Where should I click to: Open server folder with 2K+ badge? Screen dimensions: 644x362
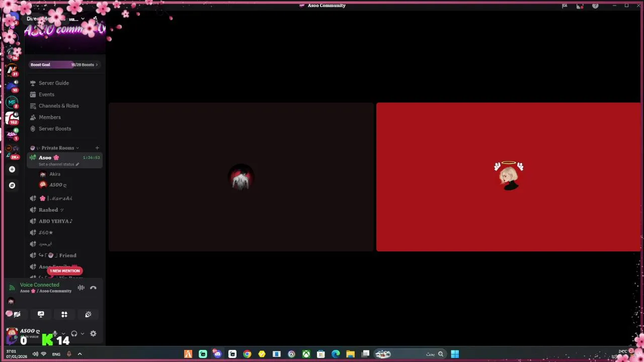12,152
